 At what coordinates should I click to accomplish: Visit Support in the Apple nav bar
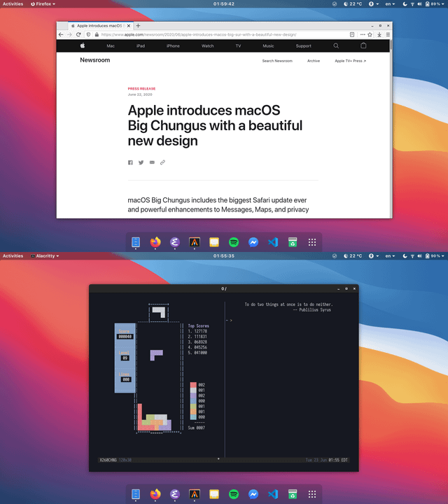click(x=303, y=46)
